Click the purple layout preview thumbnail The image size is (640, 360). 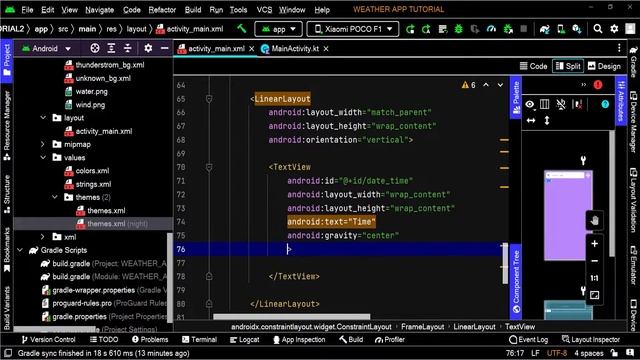pyautogui.click(x=568, y=215)
